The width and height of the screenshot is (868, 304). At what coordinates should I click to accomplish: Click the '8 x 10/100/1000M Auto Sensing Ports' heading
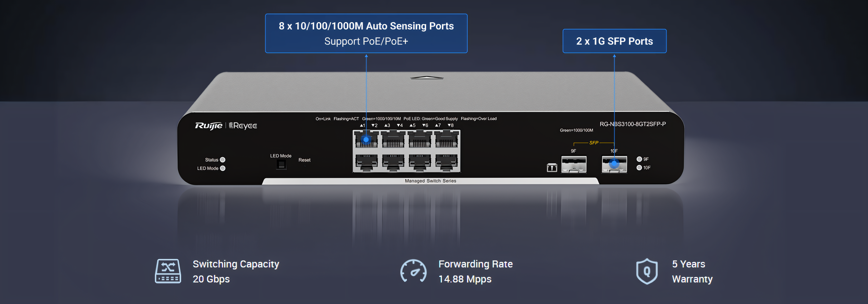366,26
